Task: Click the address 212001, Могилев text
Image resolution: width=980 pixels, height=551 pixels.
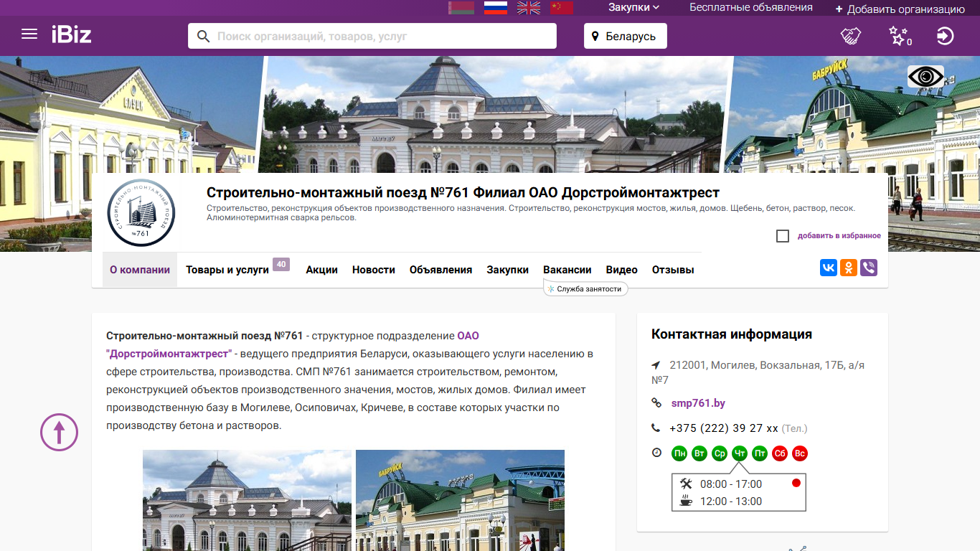Action: pos(758,372)
